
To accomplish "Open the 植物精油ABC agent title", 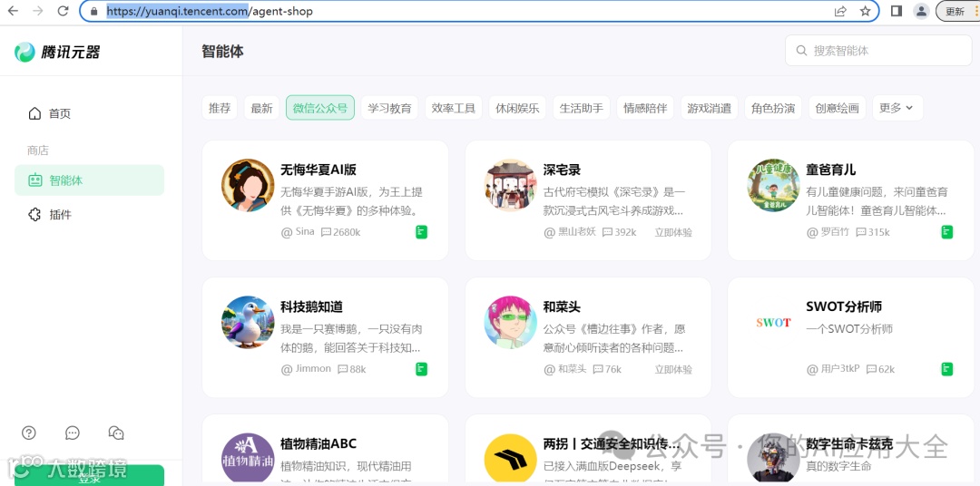I will (x=318, y=444).
